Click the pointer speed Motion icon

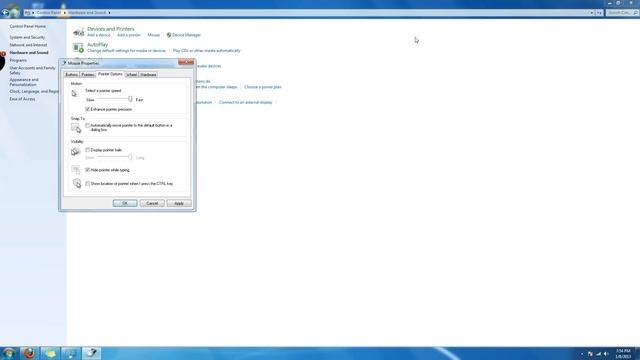pos(74,93)
